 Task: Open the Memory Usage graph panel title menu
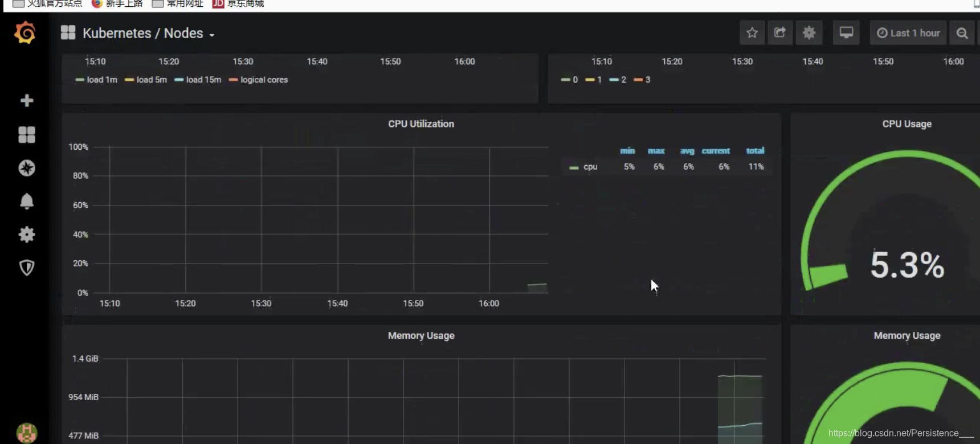pyautogui.click(x=421, y=335)
